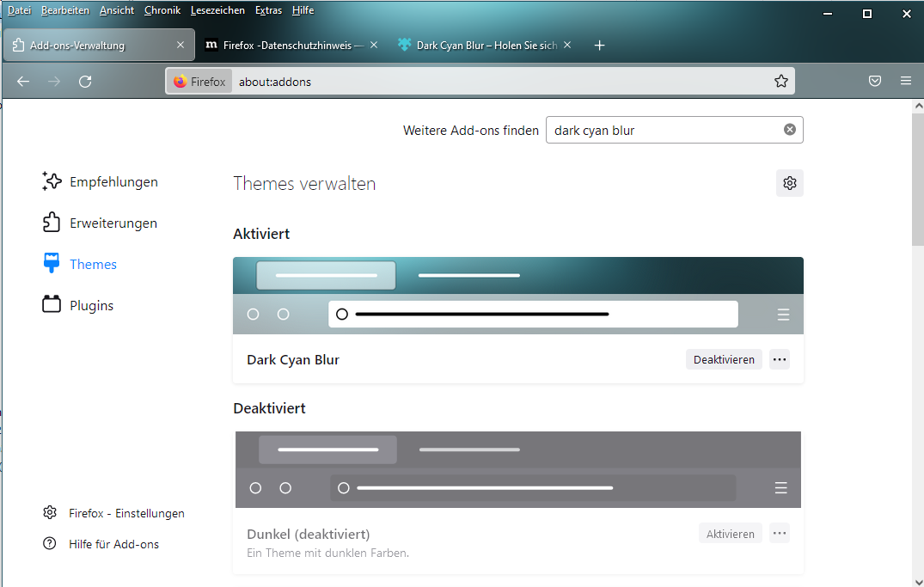Open more options for Dunkel theme
This screenshot has height=587, width=924.
coord(779,534)
